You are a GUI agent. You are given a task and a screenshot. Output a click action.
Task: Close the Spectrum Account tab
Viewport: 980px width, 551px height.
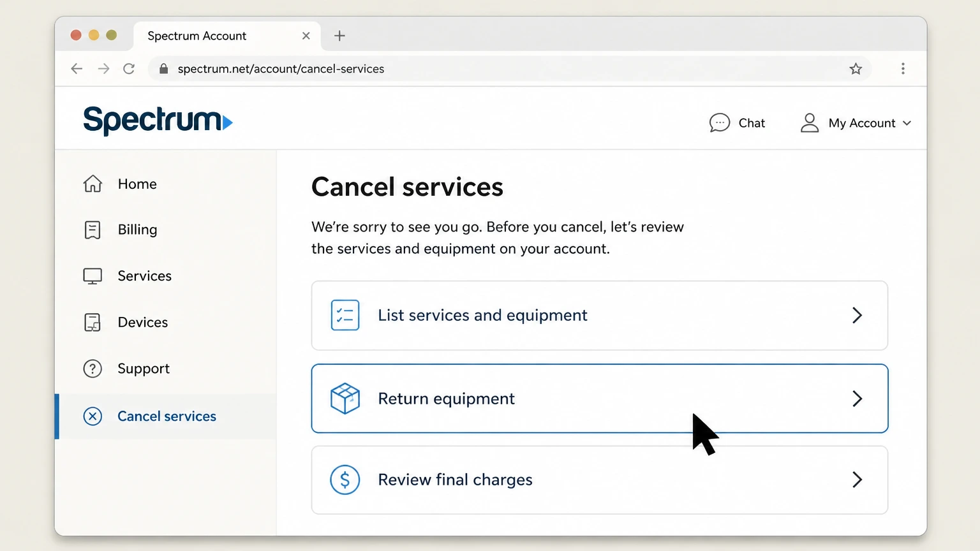click(306, 36)
